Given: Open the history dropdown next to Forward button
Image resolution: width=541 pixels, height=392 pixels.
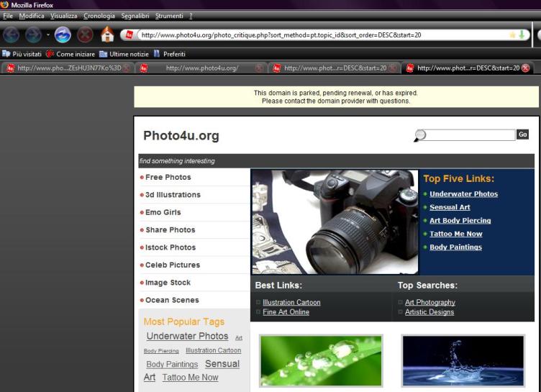Looking at the screenshot, I should coord(48,35).
